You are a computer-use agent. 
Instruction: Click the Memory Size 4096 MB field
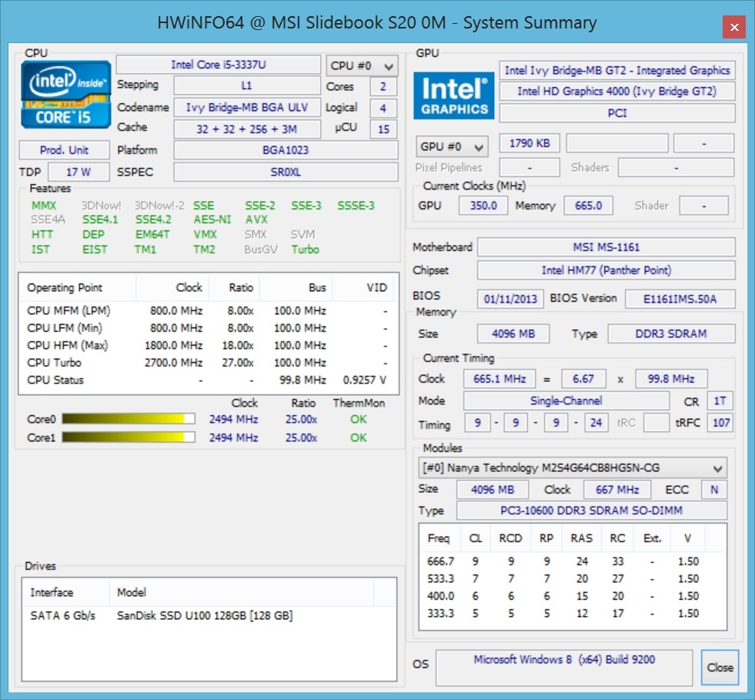coord(513,334)
